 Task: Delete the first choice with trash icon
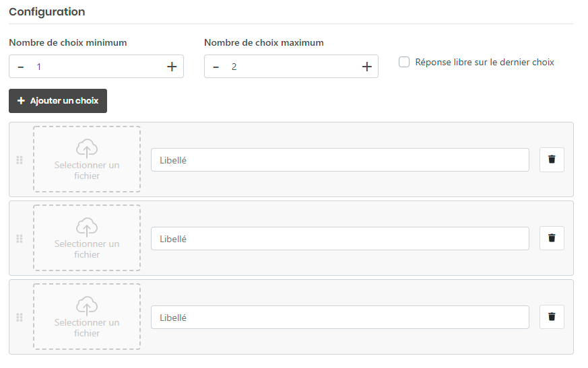coord(552,159)
